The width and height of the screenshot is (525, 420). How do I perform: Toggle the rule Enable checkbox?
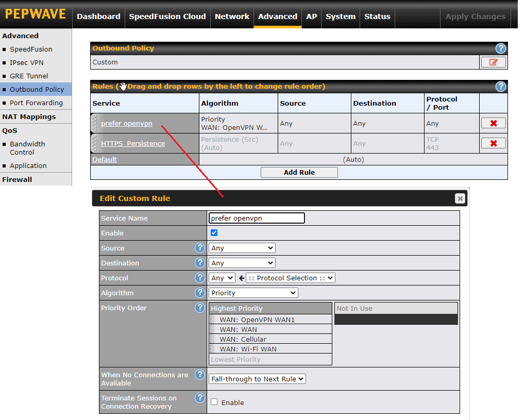click(214, 233)
